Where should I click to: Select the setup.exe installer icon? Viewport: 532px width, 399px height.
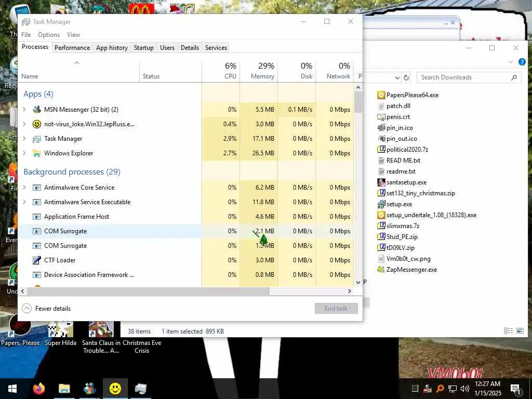[381, 204]
